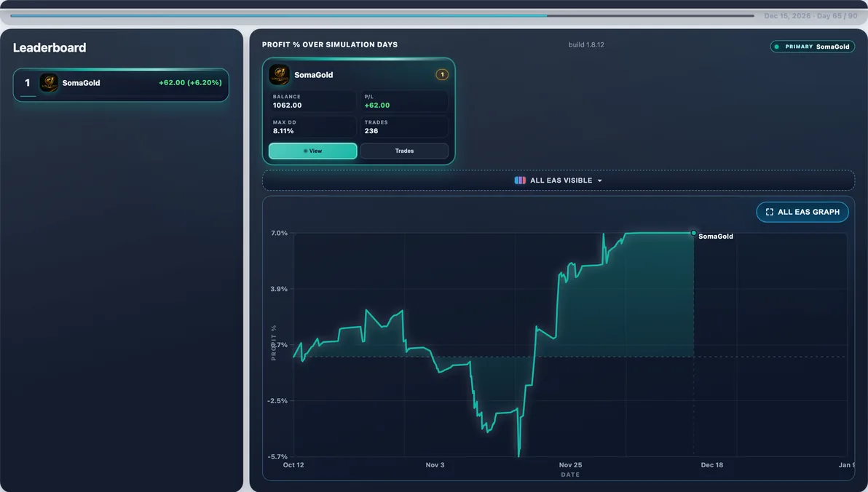Image resolution: width=868 pixels, height=492 pixels.
Task: Click the rank number 1 in the leaderboard
Action: point(27,83)
